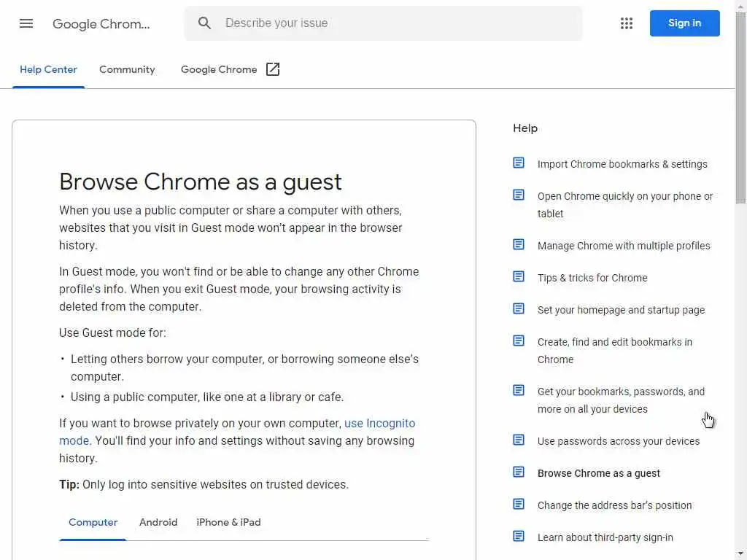Open the Help Center tab

[x=48, y=69]
